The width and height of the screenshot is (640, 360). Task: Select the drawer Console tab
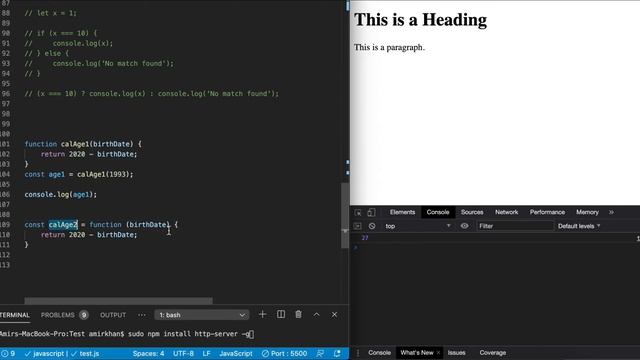coord(379,353)
